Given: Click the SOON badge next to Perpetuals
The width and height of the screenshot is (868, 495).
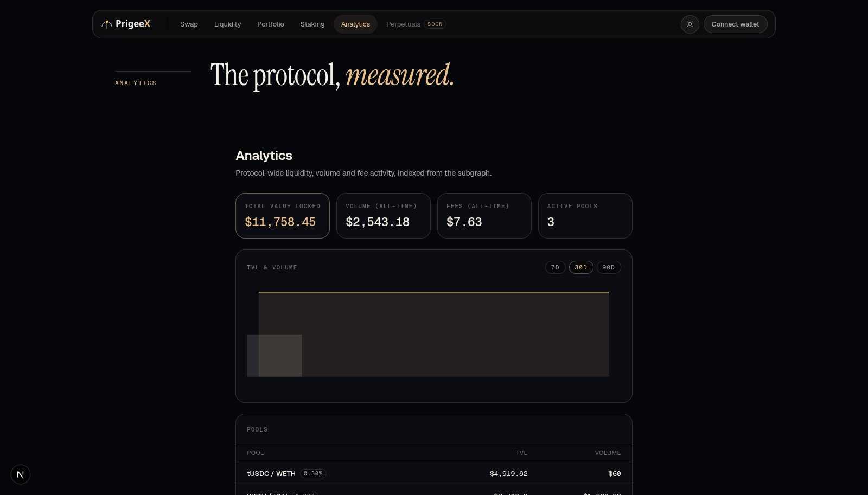Looking at the screenshot, I should click(435, 24).
